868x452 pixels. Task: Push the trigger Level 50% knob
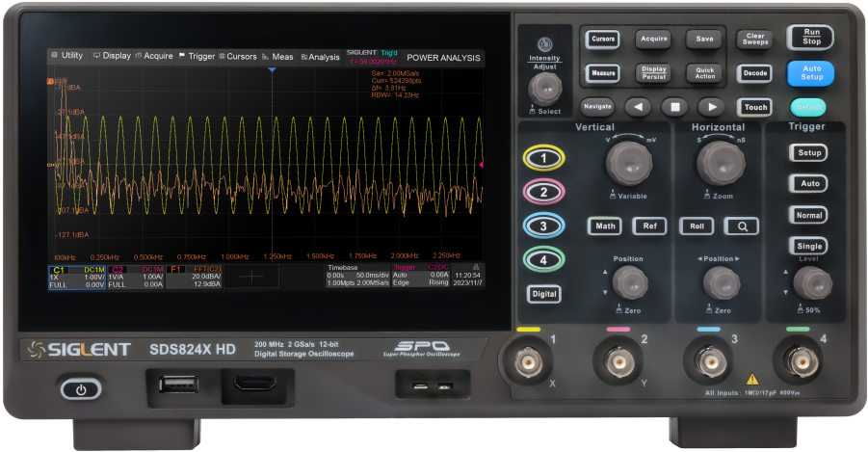point(812,283)
